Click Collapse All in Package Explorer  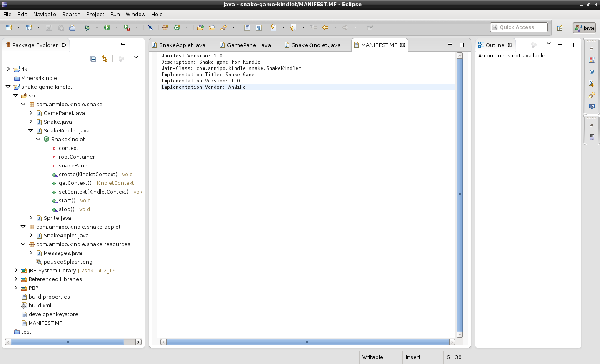pyautogui.click(x=93, y=59)
